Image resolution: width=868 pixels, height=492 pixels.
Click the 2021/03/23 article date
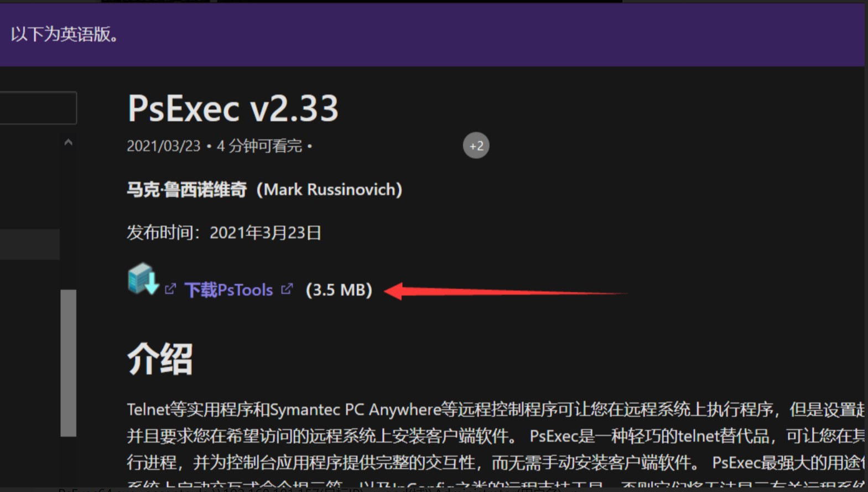pos(163,146)
